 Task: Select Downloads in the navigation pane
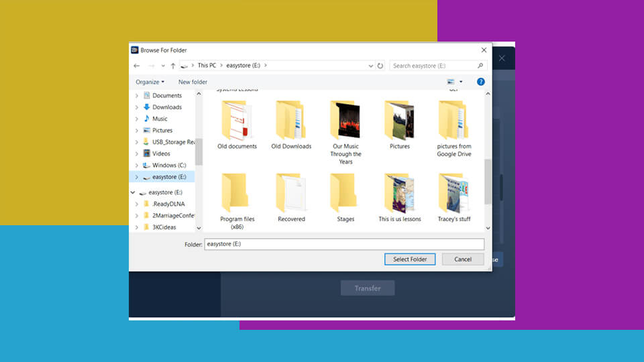166,107
